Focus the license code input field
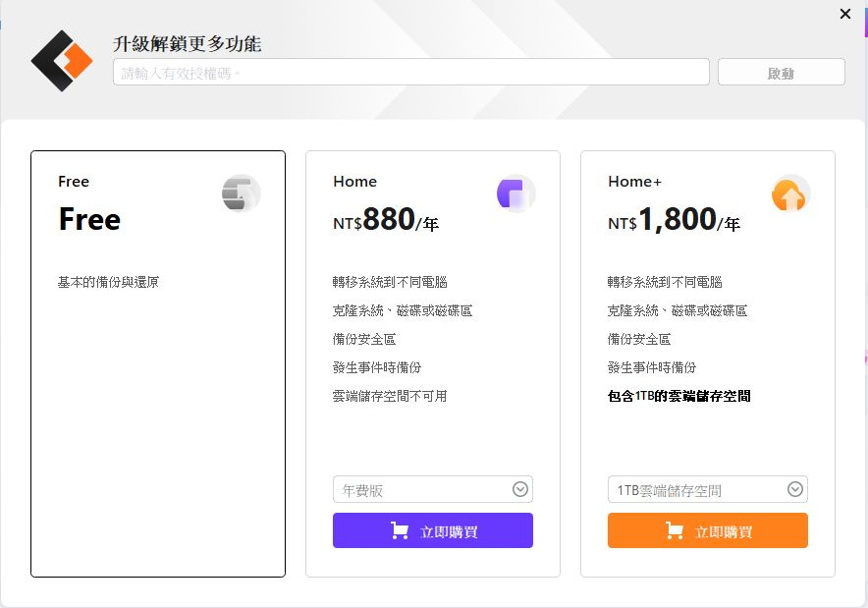 click(x=410, y=72)
